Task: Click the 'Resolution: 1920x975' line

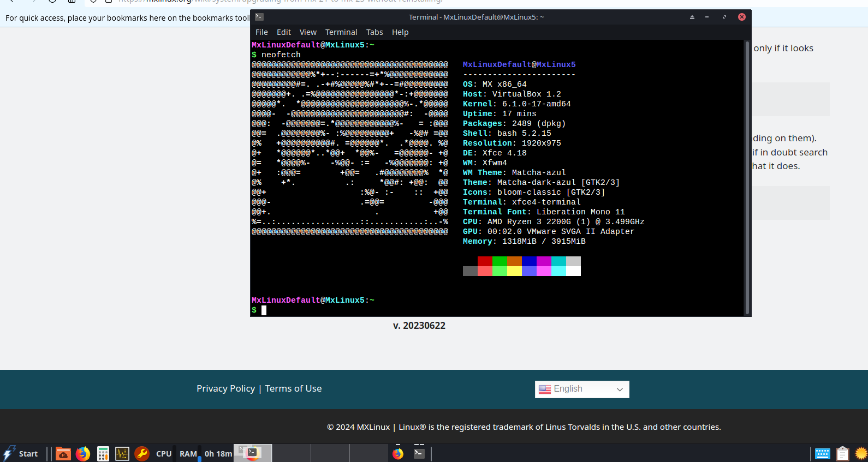Action: (x=512, y=143)
